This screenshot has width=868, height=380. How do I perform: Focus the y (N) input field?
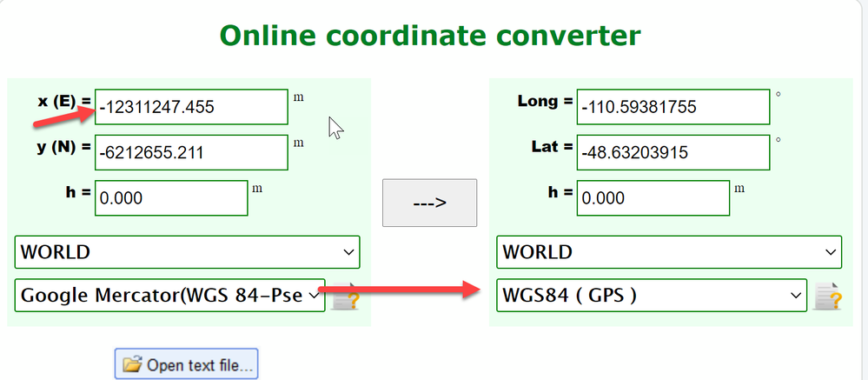point(191,152)
